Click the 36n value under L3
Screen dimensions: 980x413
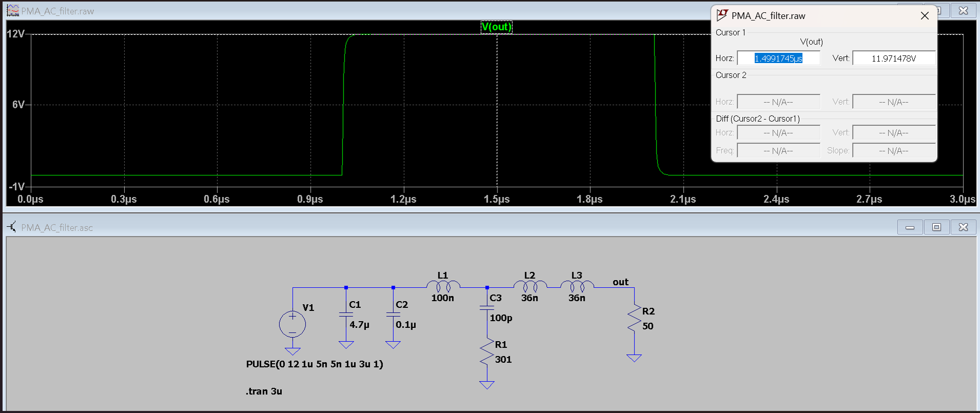tap(577, 298)
